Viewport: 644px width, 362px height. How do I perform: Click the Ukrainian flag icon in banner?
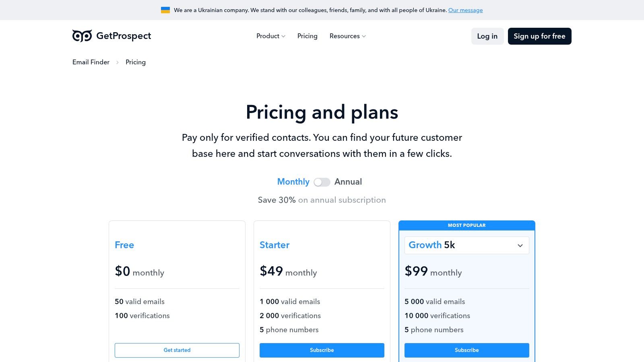click(x=165, y=10)
